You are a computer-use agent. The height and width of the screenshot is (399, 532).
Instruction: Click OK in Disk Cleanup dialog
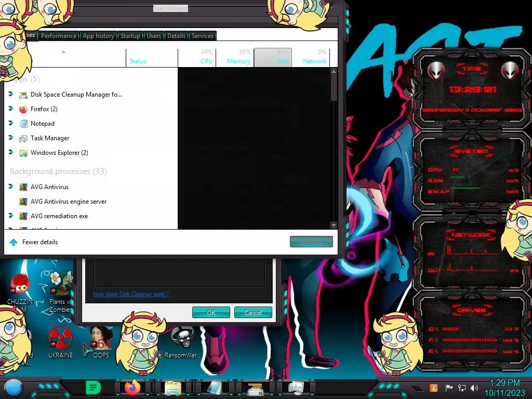[211, 312]
